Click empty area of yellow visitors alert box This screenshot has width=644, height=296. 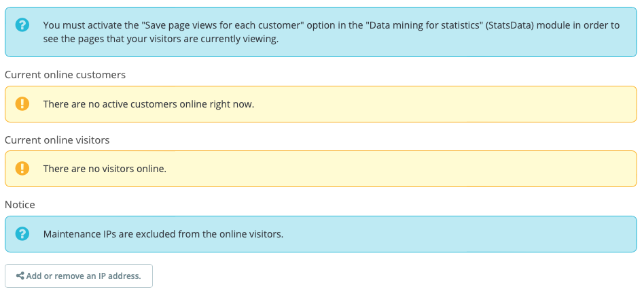click(408, 168)
